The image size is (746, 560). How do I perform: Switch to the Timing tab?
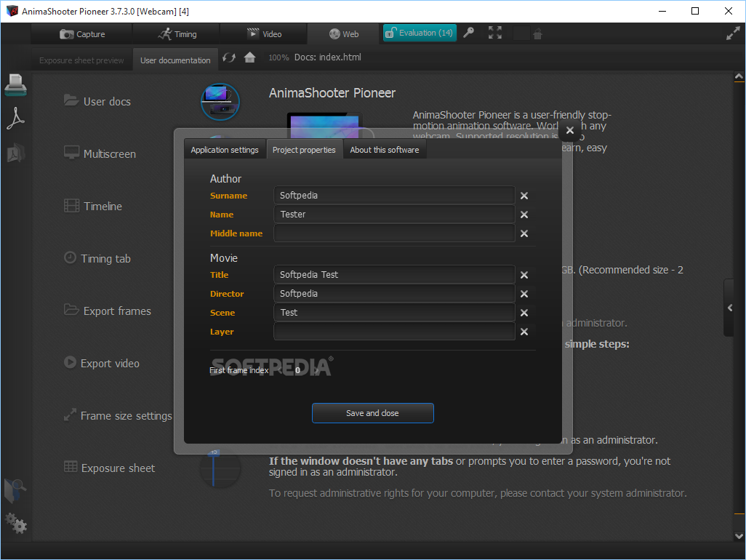177,33
